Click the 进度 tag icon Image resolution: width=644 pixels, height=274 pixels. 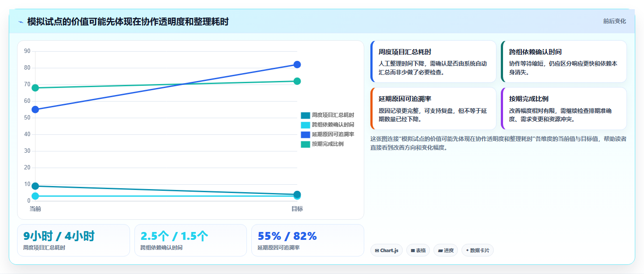coord(440,251)
